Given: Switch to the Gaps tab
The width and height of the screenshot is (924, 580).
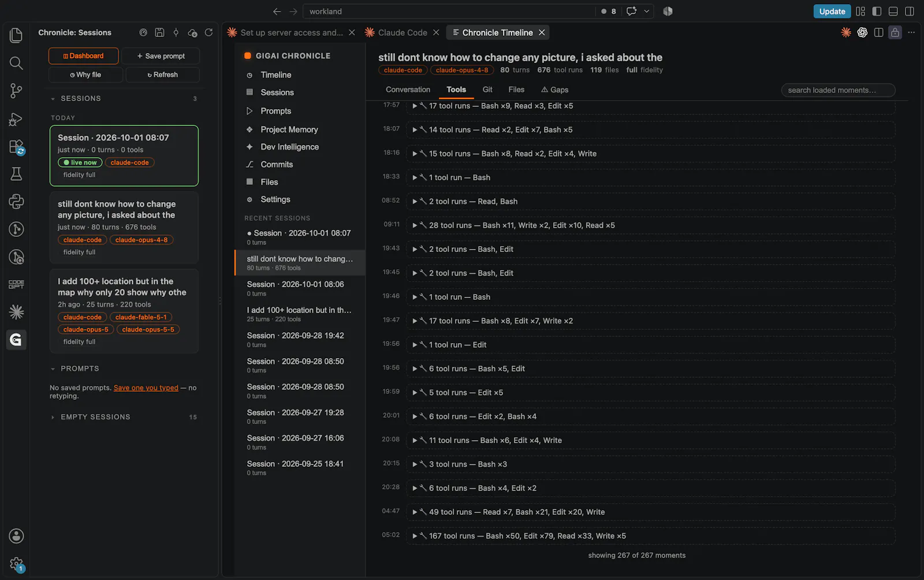Looking at the screenshot, I should (x=554, y=90).
